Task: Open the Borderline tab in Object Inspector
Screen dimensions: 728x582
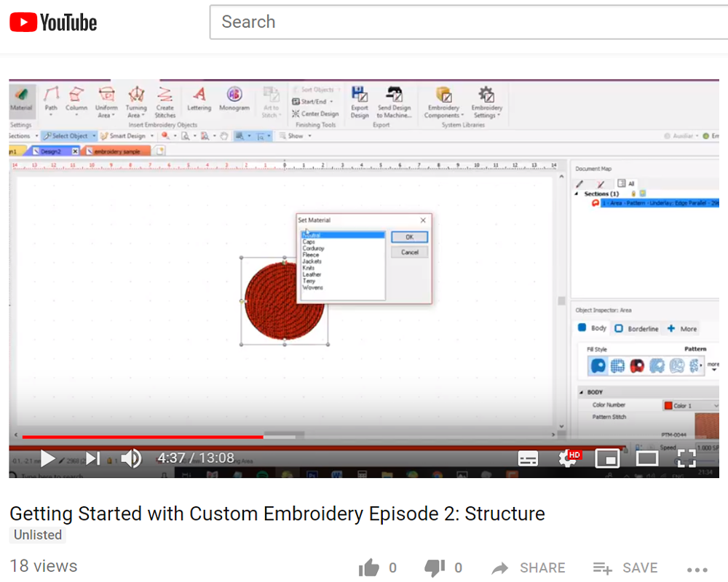Action: 636,328
